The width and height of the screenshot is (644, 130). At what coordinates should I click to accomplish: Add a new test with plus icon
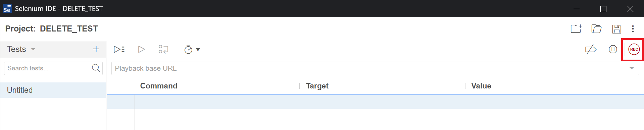pos(96,49)
